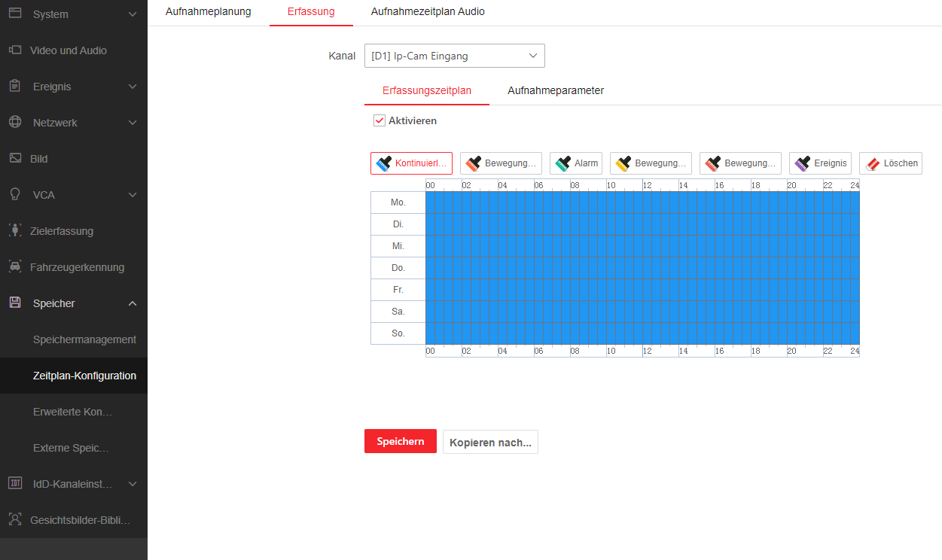942x560 pixels.
Task: Open the Aufnahmeparameter sub-tab
Action: [555, 90]
